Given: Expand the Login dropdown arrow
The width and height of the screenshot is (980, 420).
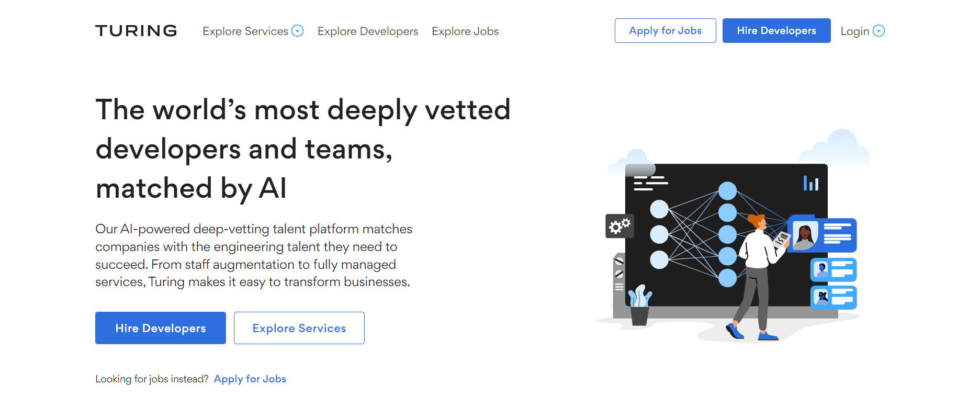Looking at the screenshot, I should pyautogui.click(x=879, y=31).
